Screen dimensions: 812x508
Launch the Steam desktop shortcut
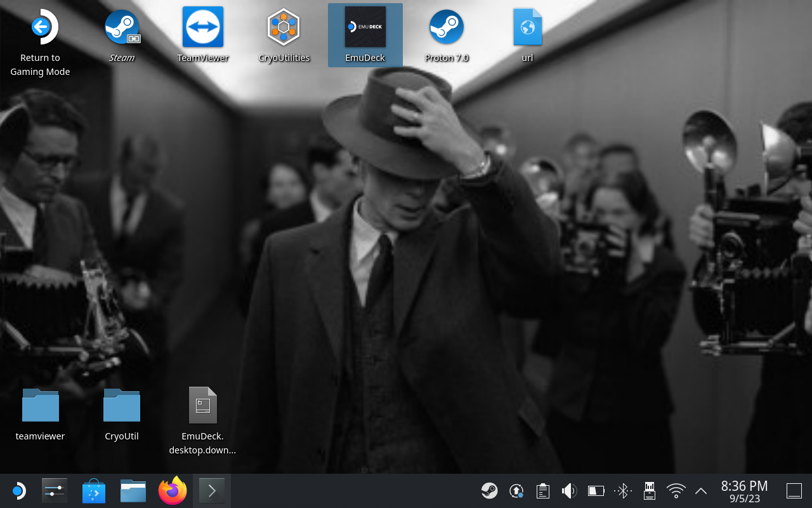[122, 29]
